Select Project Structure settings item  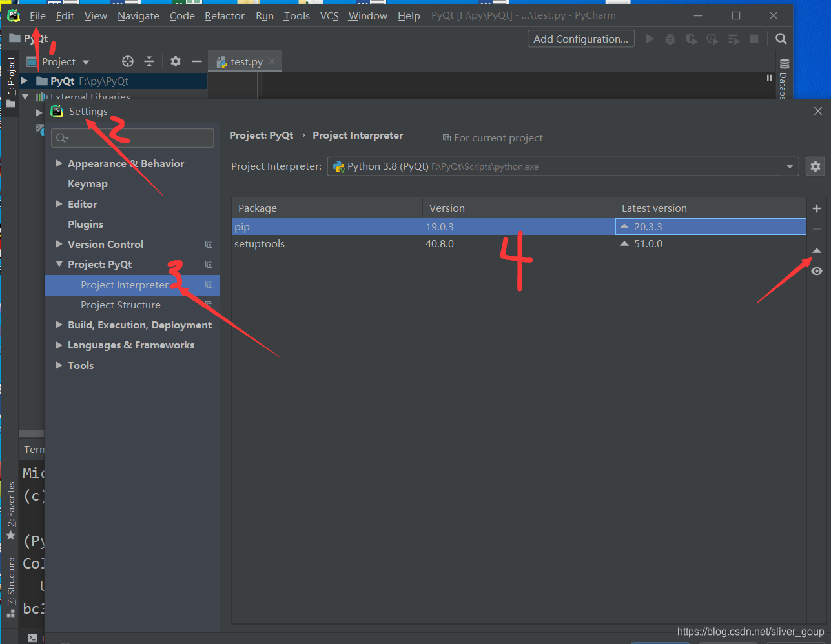pos(121,305)
